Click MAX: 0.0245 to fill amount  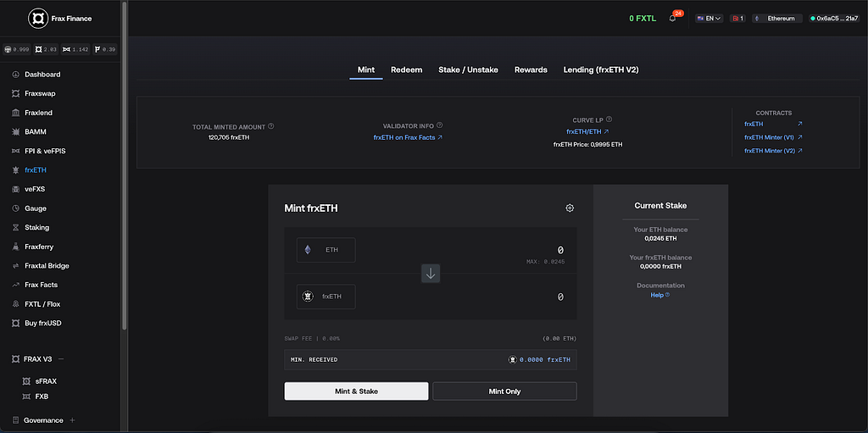click(545, 261)
